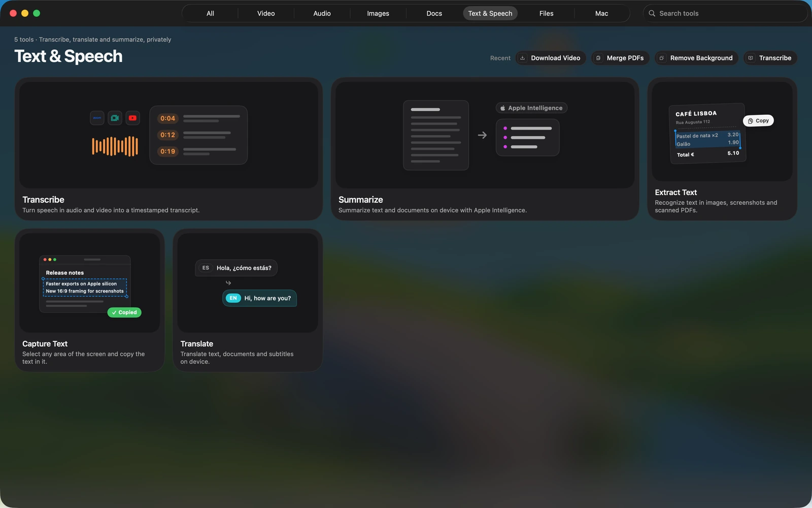The width and height of the screenshot is (812, 508).
Task: Click the arrow icon in Summarize preview
Action: [482, 135]
